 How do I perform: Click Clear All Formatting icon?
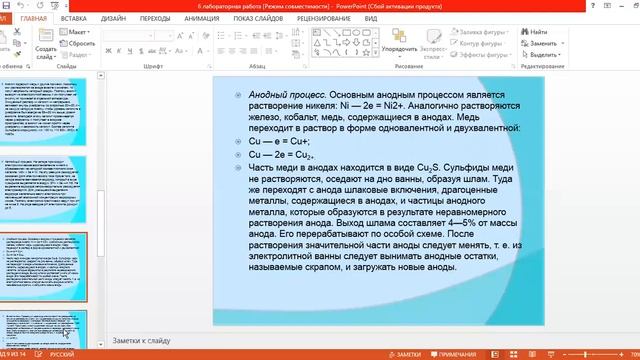pyautogui.click(x=206, y=36)
